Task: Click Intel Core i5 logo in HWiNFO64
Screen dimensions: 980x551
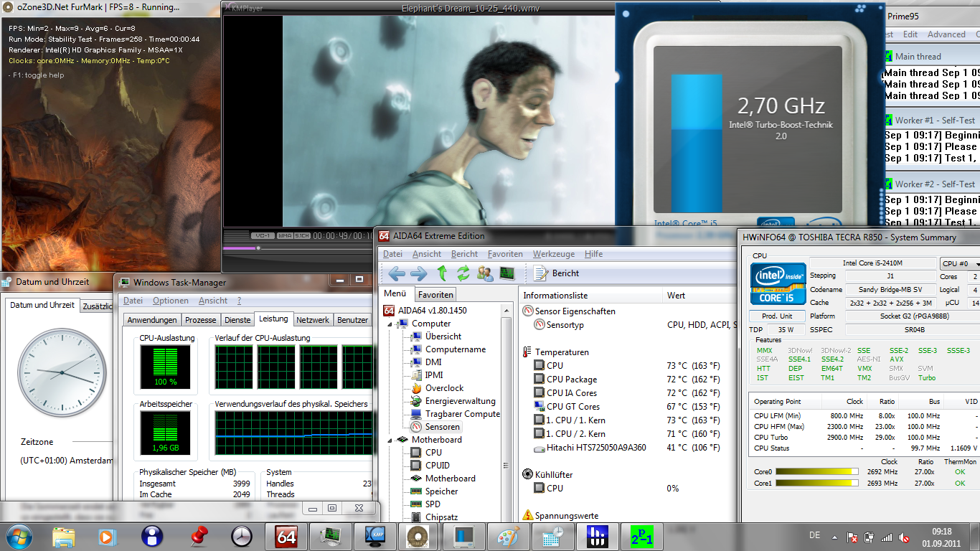Action: [778, 284]
